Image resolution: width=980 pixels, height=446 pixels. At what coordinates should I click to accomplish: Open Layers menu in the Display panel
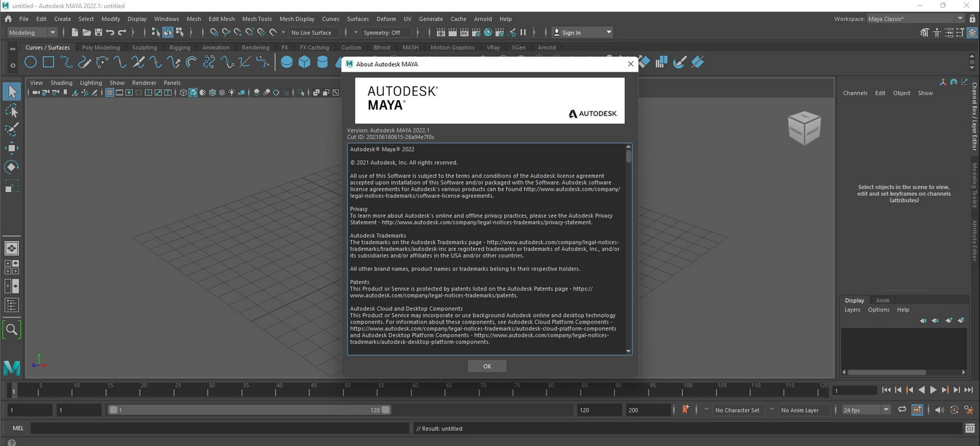[852, 309]
